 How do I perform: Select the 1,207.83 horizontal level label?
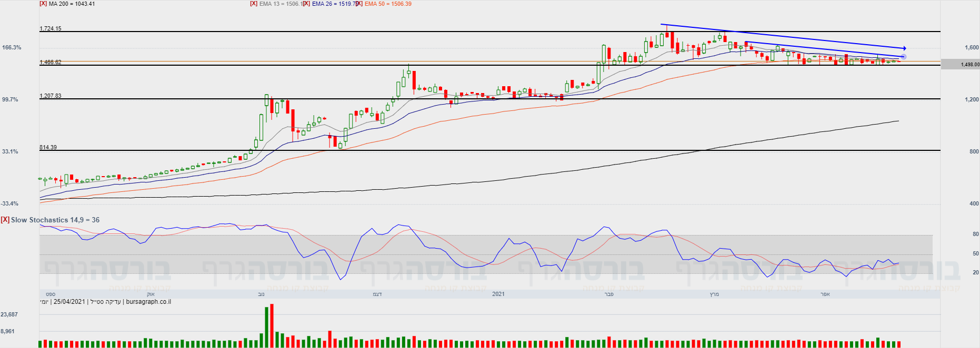pos(51,96)
